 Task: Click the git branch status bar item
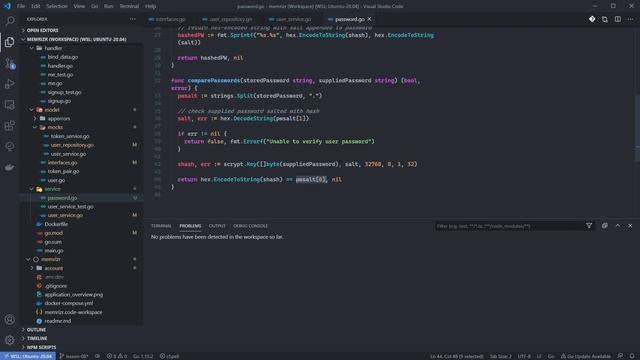pos(74,356)
